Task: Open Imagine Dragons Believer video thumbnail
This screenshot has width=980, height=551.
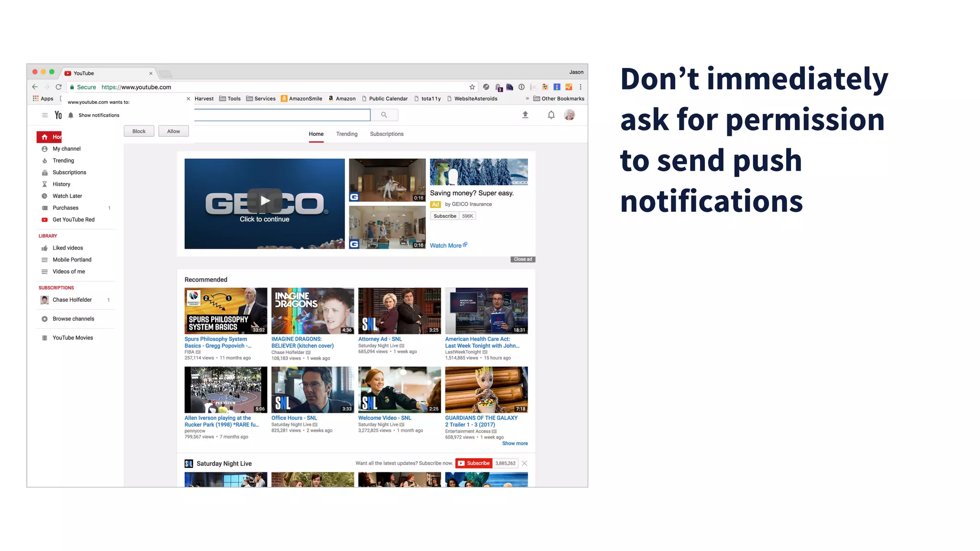Action: tap(312, 310)
